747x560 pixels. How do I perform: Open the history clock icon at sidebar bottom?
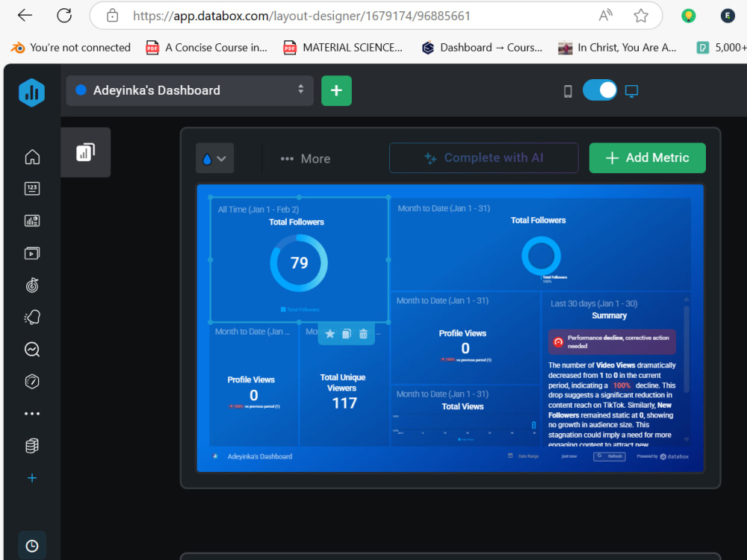32,546
